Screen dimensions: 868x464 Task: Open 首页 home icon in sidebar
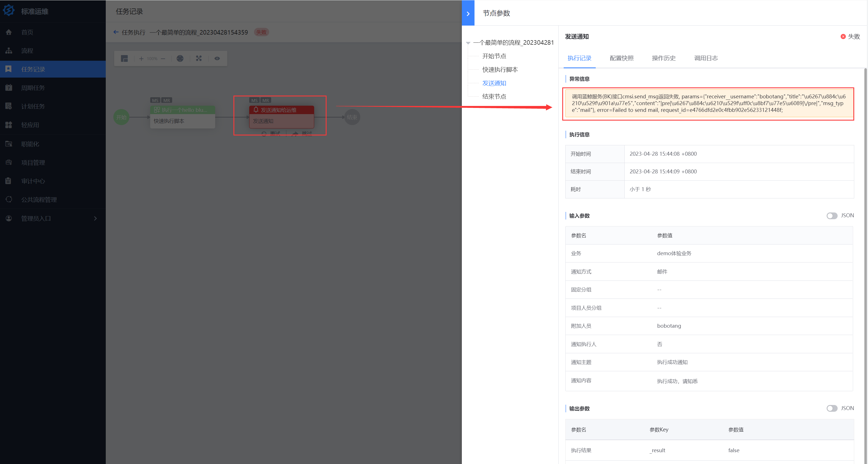tap(9, 32)
